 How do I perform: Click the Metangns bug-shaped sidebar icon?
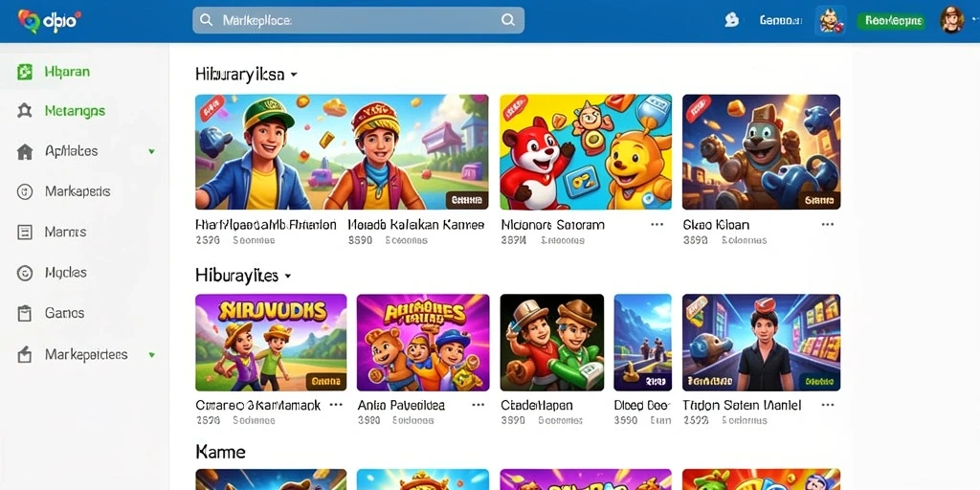(24, 111)
